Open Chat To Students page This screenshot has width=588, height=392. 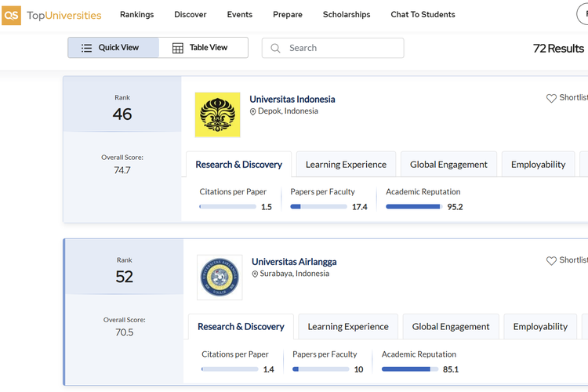click(x=423, y=15)
